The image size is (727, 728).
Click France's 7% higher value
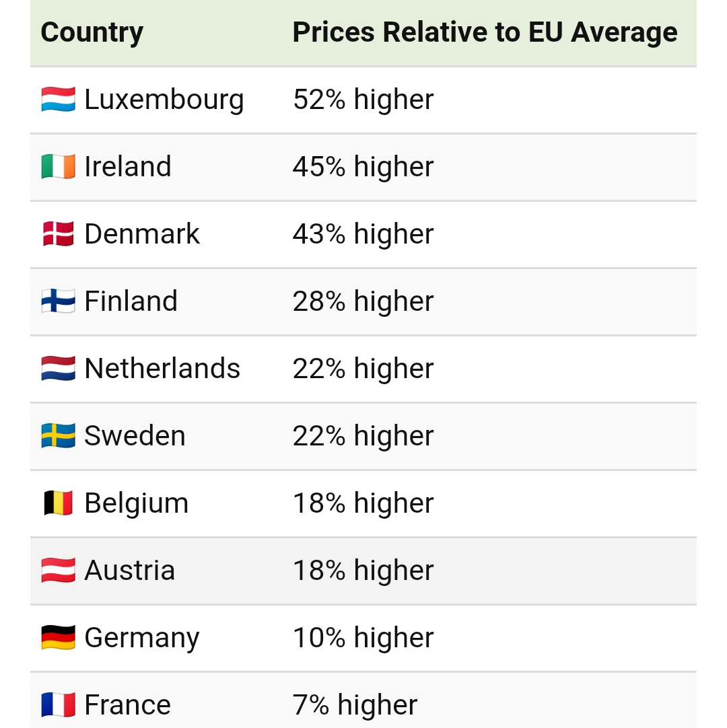pyautogui.click(x=355, y=705)
